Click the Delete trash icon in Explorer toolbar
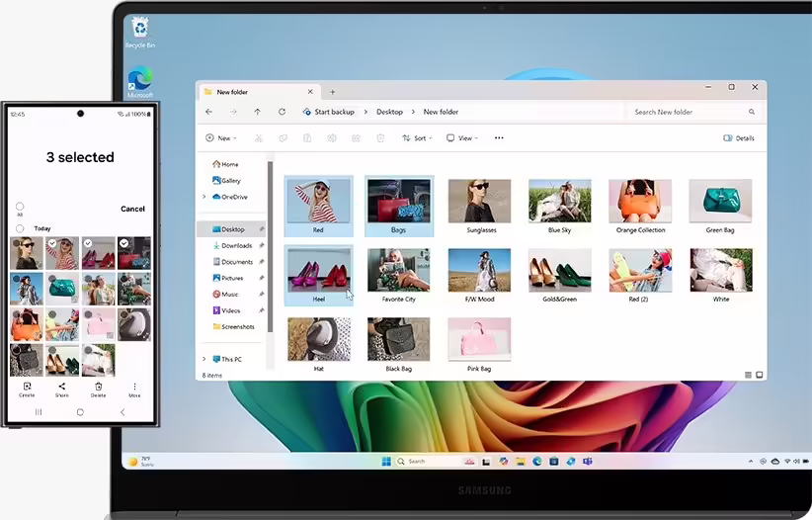The width and height of the screenshot is (812, 520). click(380, 137)
